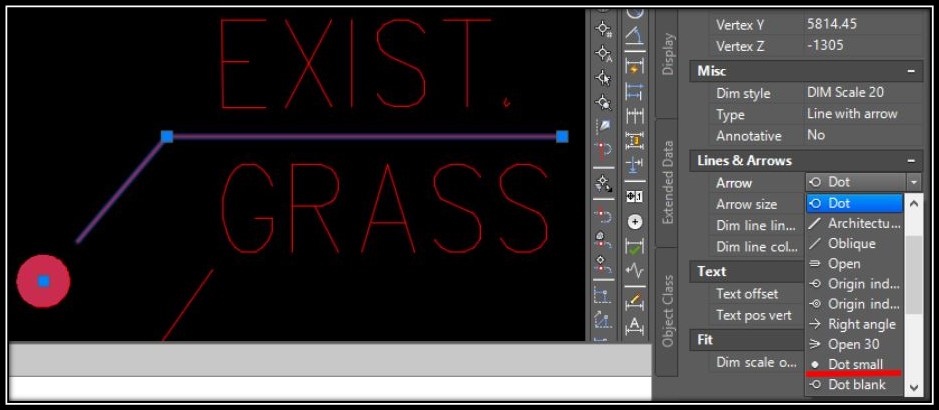
Task: Click the Dimension Edit pencil icon
Action: coord(634,300)
